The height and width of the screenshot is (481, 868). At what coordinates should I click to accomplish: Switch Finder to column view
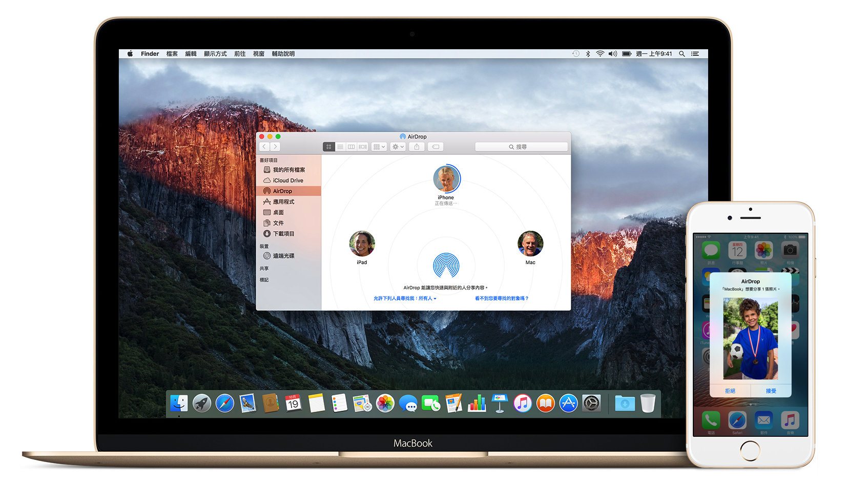[352, 147]
